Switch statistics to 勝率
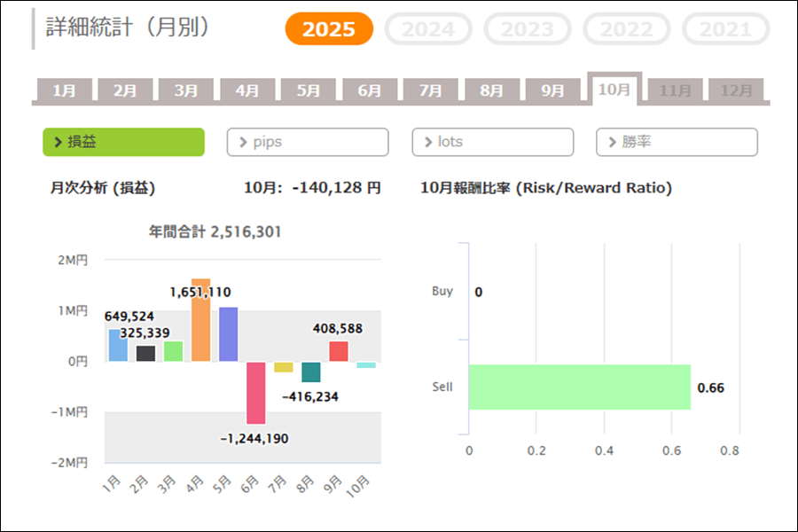The width and height of the screenshot is (798, 532). click(x=677, y=142)
